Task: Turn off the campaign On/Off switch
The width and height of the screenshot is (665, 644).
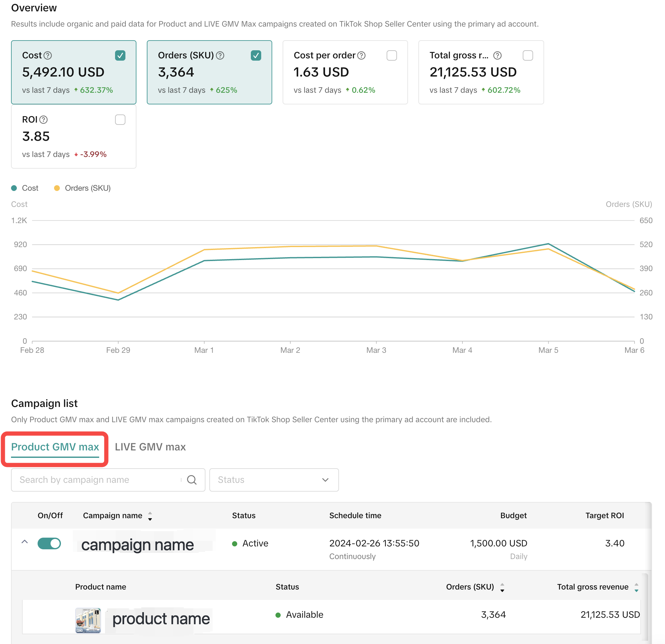Action: coord(49,543)
